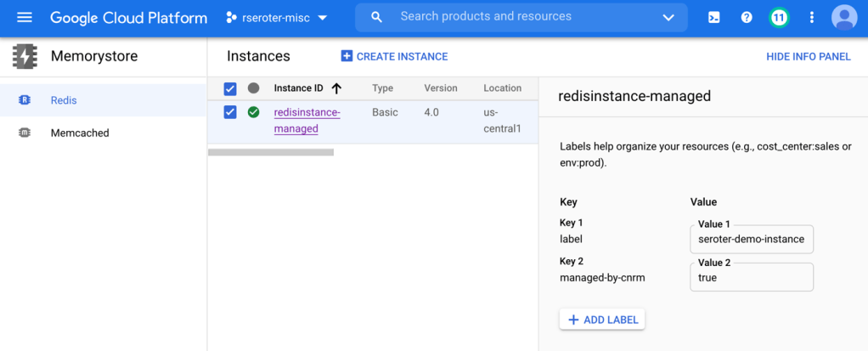Click the green status icon for redisinstance-managed
Image resolution: width=868 pixels, height=351 pixels.
tap(253, 112)
